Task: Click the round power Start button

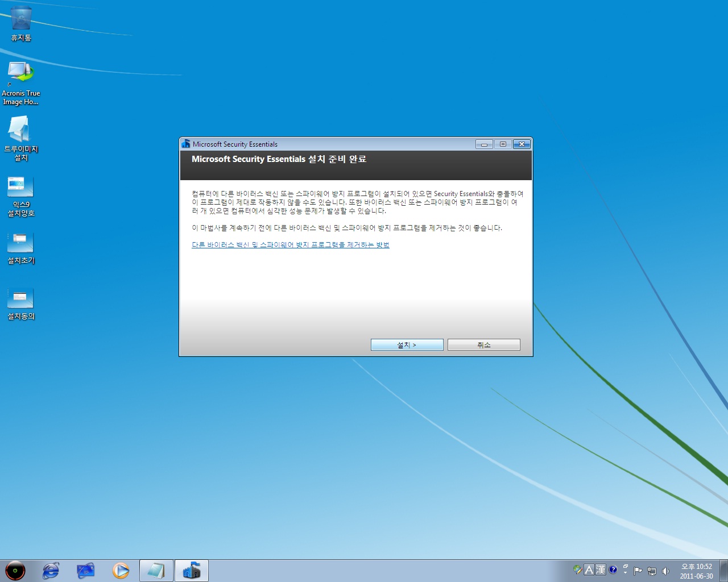Action: point(15,570)
